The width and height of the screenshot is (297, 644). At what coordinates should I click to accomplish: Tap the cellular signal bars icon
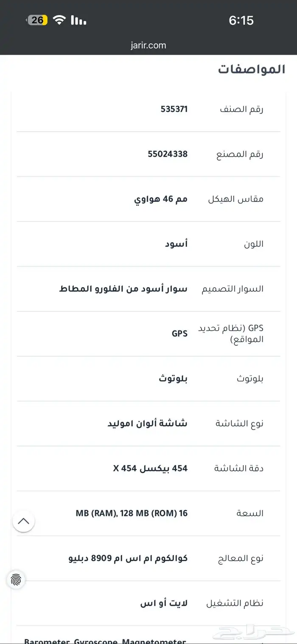78,20
